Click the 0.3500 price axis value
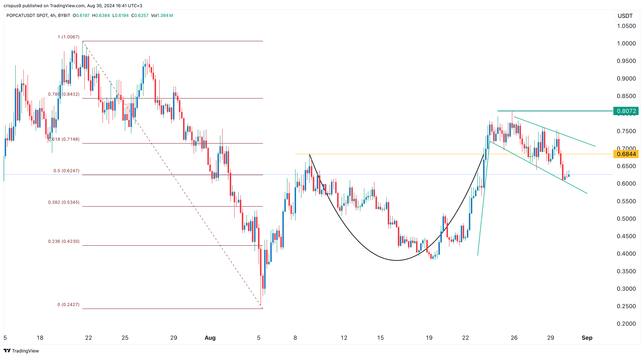The height and width of the screenshot is (357, 644). pos(626,271)
